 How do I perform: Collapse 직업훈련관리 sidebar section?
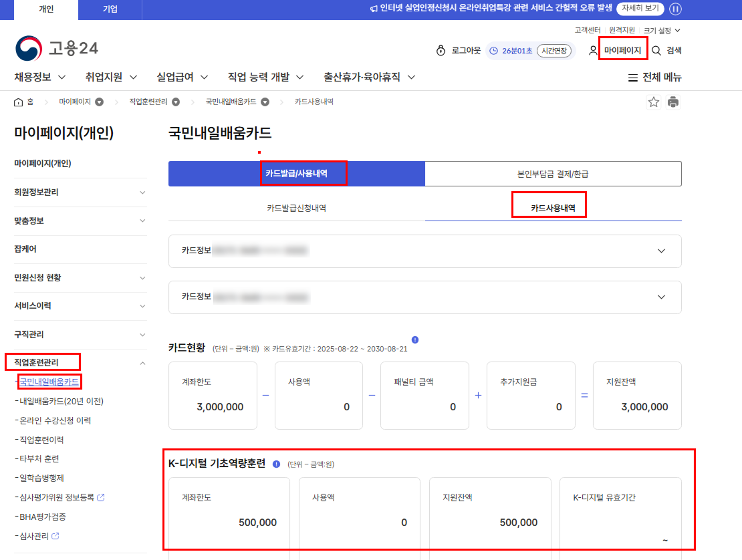click(x=143, y=363)
